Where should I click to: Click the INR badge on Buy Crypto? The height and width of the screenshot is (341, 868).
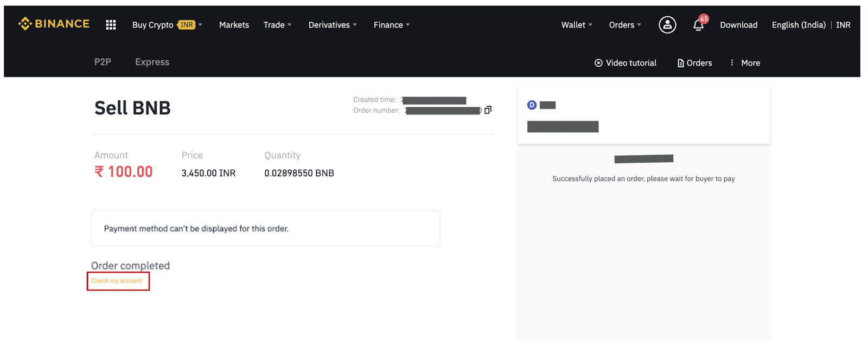(186, 25)
